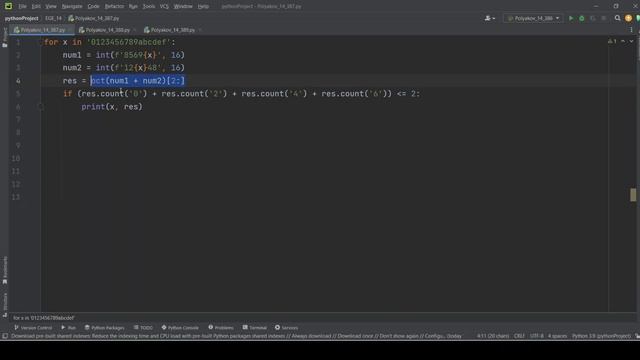The image size is (640, 360).
Task: Click pythonProject in the navigation breadcrumb
Action: 22,18
